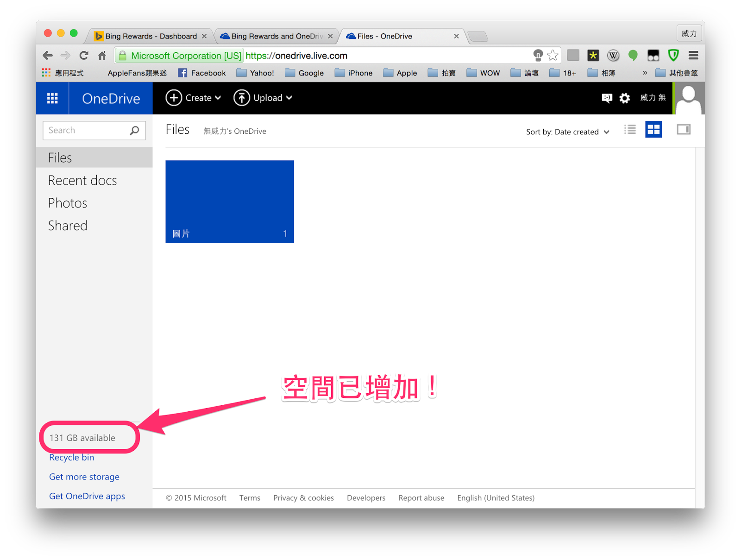741x560 pixels.
Task: Open the Google bookmarks folder
Action: pyautogui.click(x=304, y=73)
